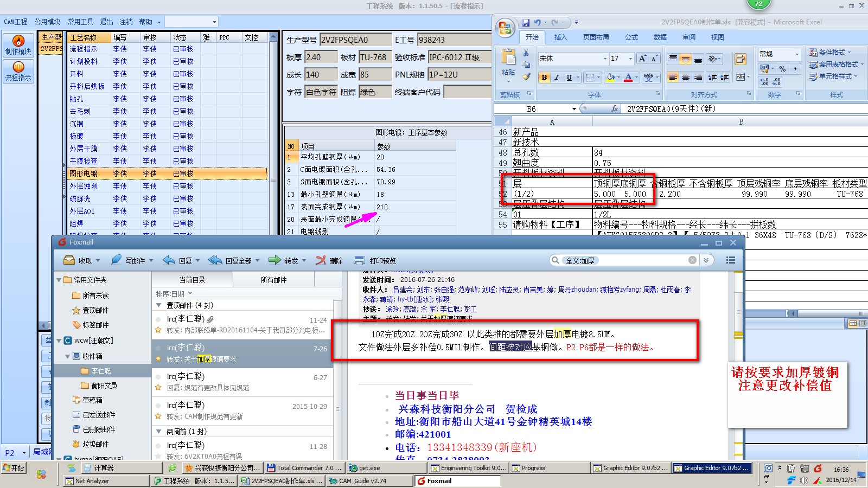Viewport: 868px width, 488px height.
Task: Toggle Underline formatting in Excel
Action: (569, 78)
